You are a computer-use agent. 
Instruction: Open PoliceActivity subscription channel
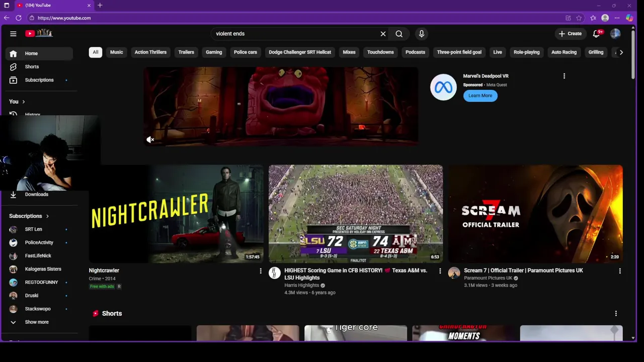[40, 242]
